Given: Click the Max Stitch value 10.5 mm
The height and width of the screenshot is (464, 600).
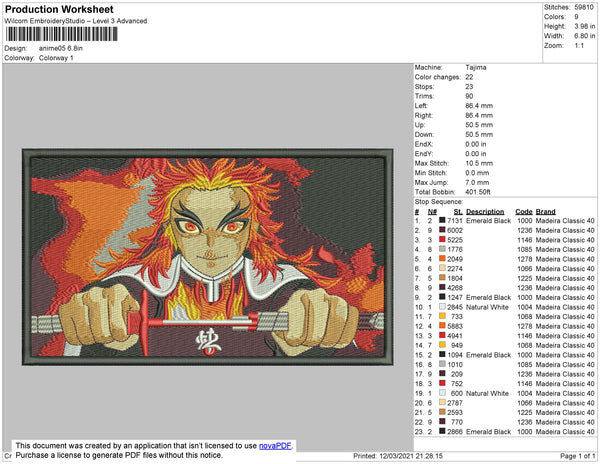Looking at the screenshot, I should [479, 163].
